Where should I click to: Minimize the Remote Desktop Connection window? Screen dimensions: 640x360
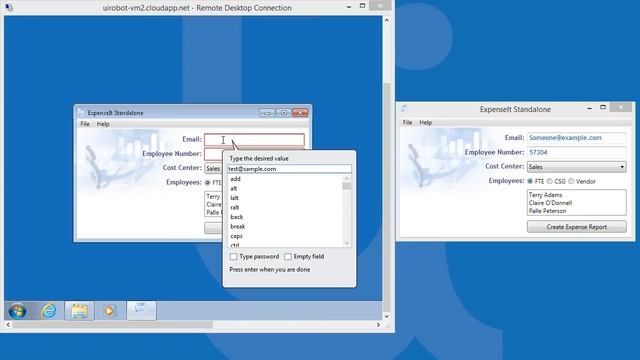tap(349, 7)
